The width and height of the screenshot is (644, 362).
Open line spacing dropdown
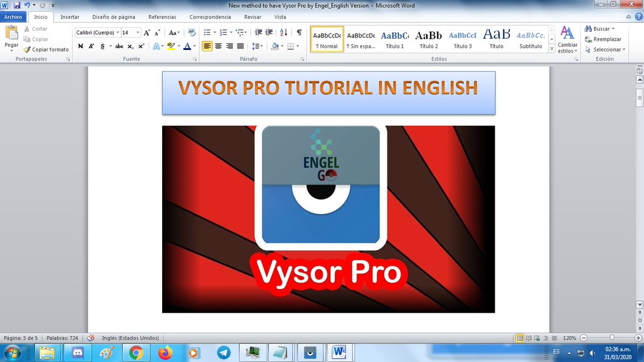257,46
